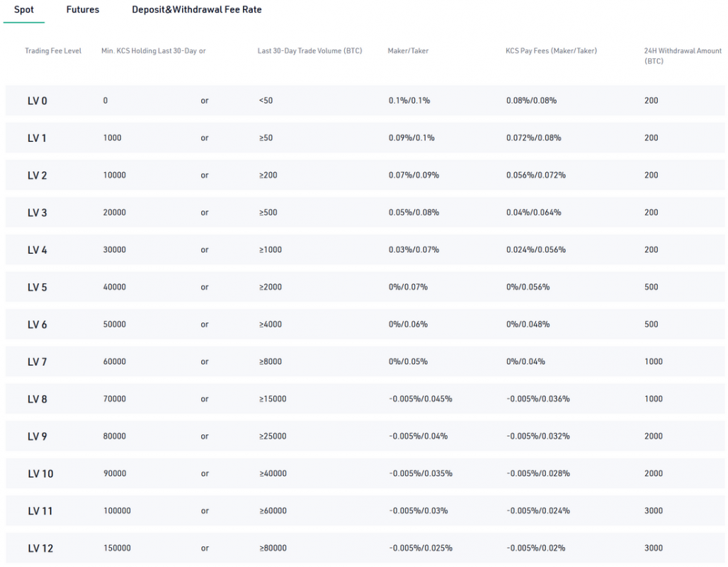The height and width of the screenshot is (567, 728).
Task: Click the Maker/Taker column header
Action: coord(408,51)
